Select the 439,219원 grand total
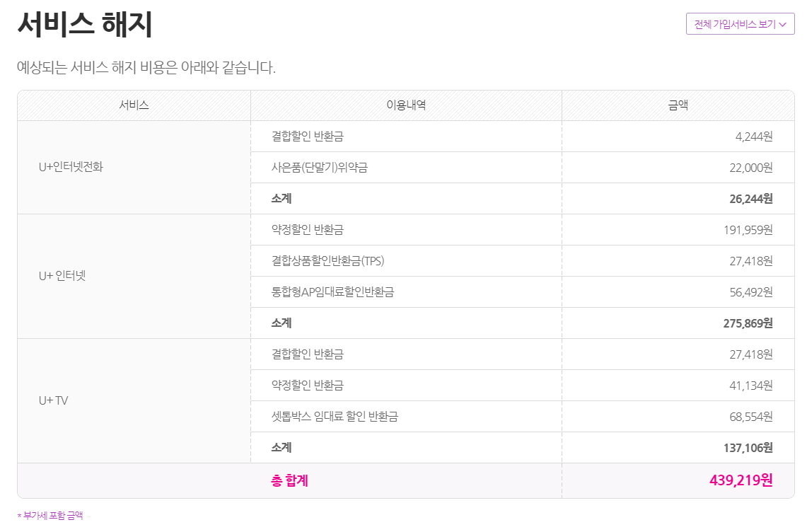The image size is (807, 532). point(741,481)
